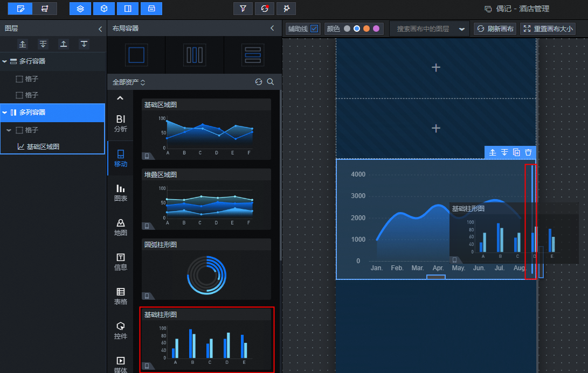Choose the single container layout

(136, 55)
